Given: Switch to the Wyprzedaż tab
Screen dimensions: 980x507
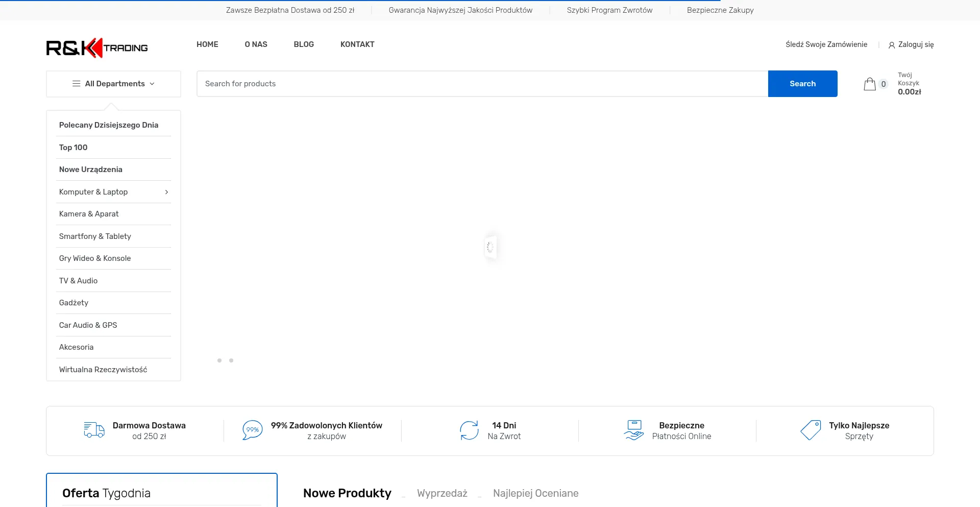Looking at the screenshot, I should point(442,493).
